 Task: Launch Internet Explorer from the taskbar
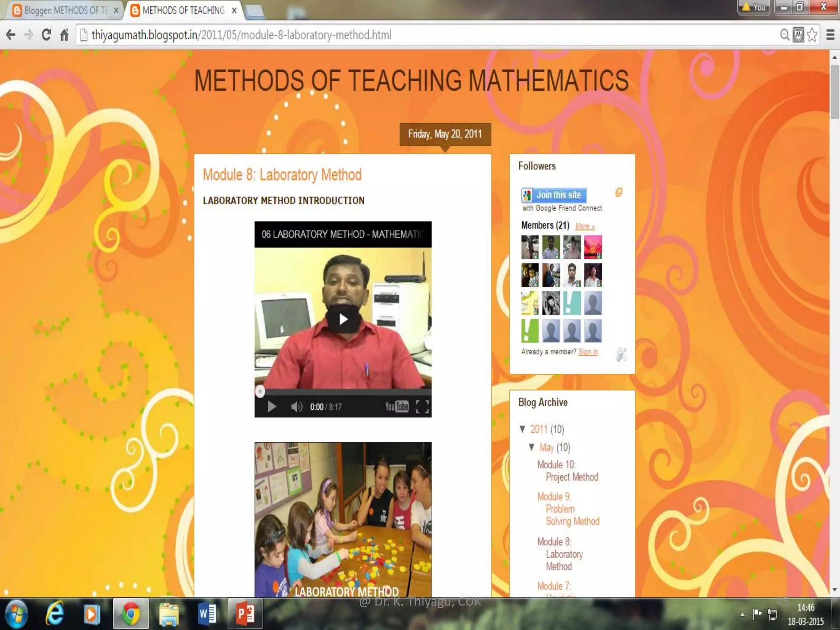pos(55,614)
